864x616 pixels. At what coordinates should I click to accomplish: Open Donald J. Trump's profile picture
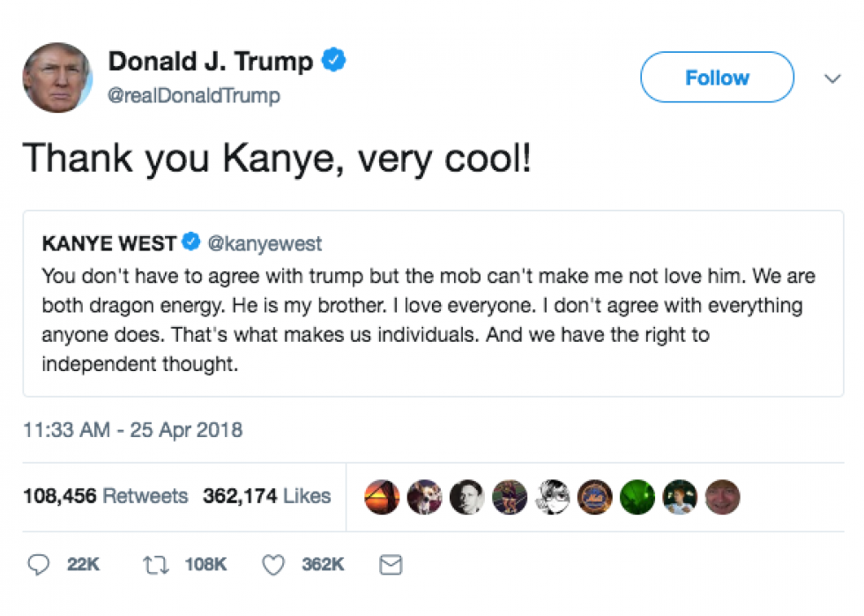pos(57,78)
